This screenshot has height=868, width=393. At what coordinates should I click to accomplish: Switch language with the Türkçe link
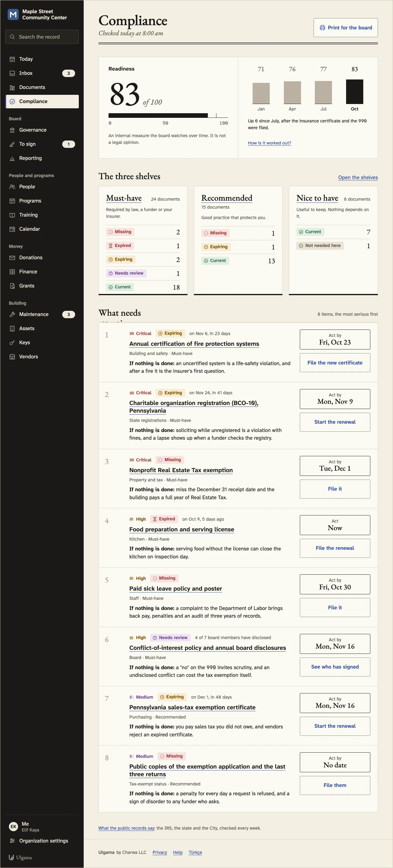click(x=195, y=852)
